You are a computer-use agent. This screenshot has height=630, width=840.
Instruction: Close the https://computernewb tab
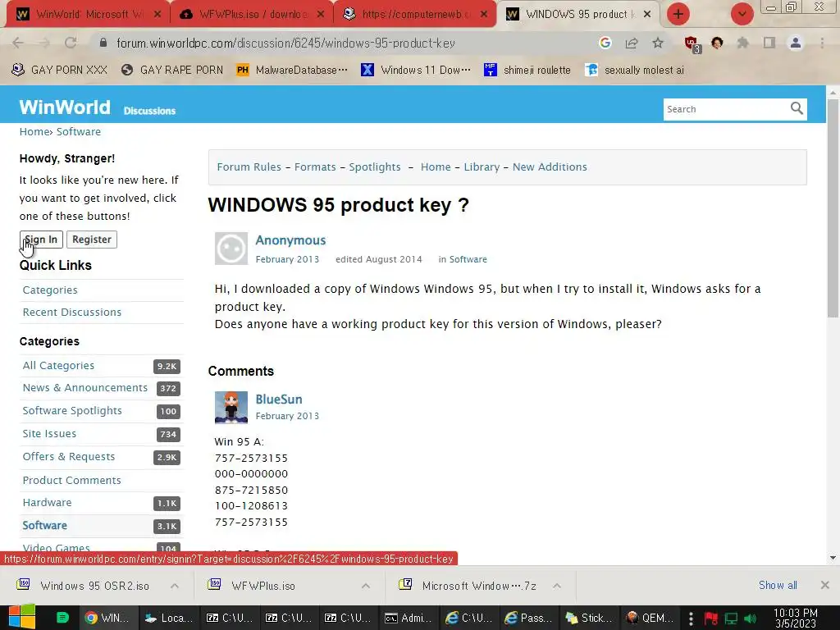[x=484, y=15]
